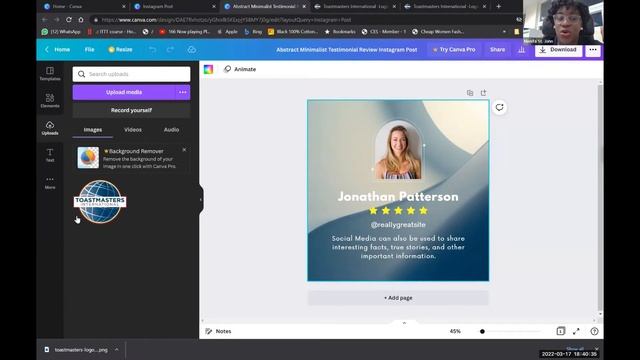This screenshot has height=360, width=640.
Task: Click the Share button
Action: (497, 49)
